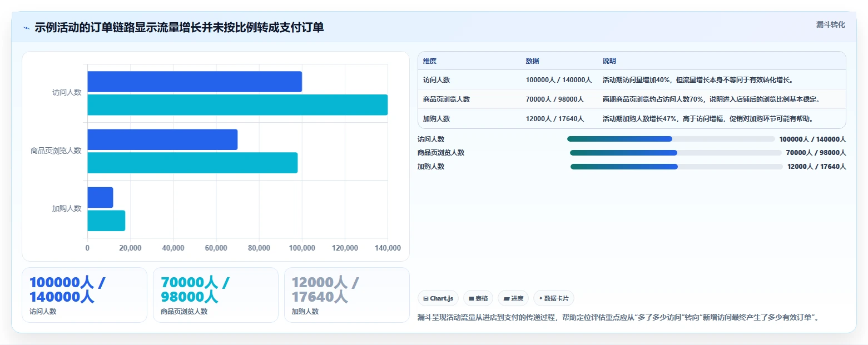
Task: Click the 12000人 / 17640人 value beside progress bar
Action: (817, 167)
